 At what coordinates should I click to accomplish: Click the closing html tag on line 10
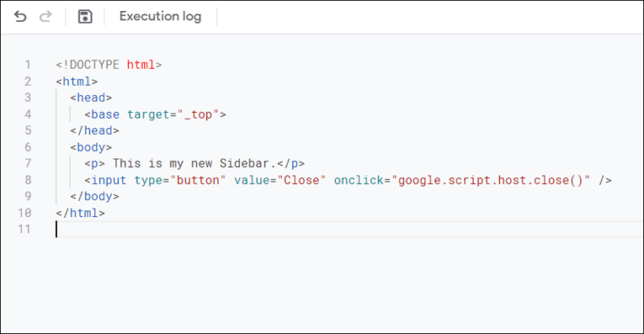pyautogui.click(x=81, y=213)
